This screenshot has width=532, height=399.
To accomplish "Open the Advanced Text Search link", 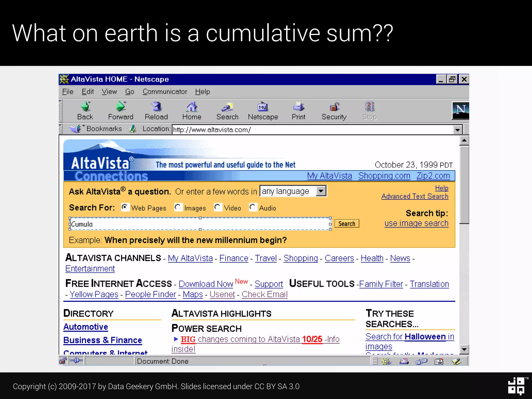I will tap(415, 196).
